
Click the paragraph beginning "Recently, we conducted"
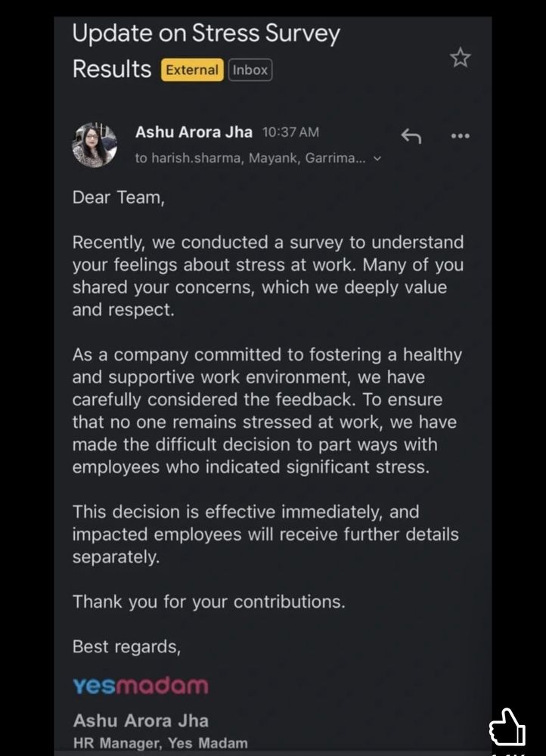click(x=268, y=276)
